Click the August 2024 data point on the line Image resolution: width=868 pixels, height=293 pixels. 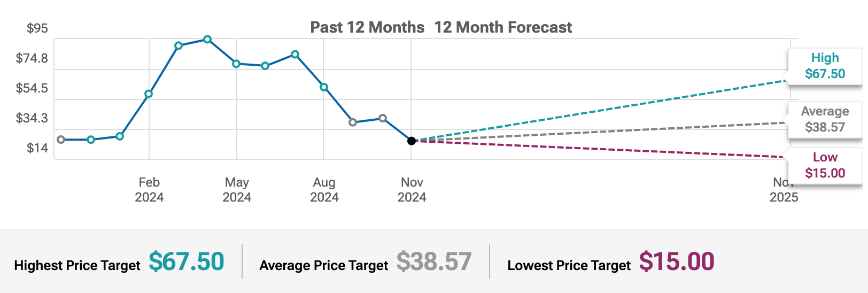point(324,87)
